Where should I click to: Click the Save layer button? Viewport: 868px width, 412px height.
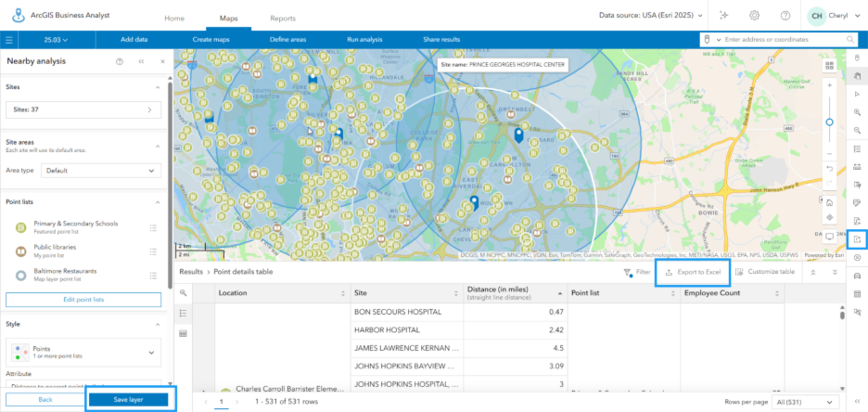point(128,400)
